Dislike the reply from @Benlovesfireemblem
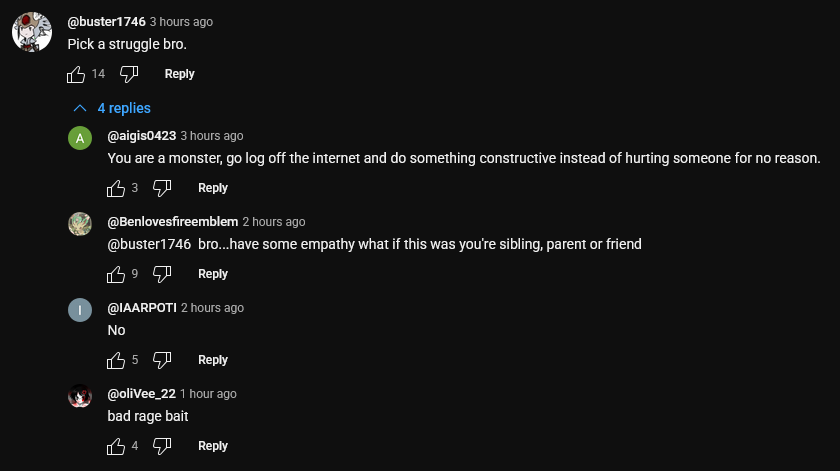840x471 pixels. point(162,274)
